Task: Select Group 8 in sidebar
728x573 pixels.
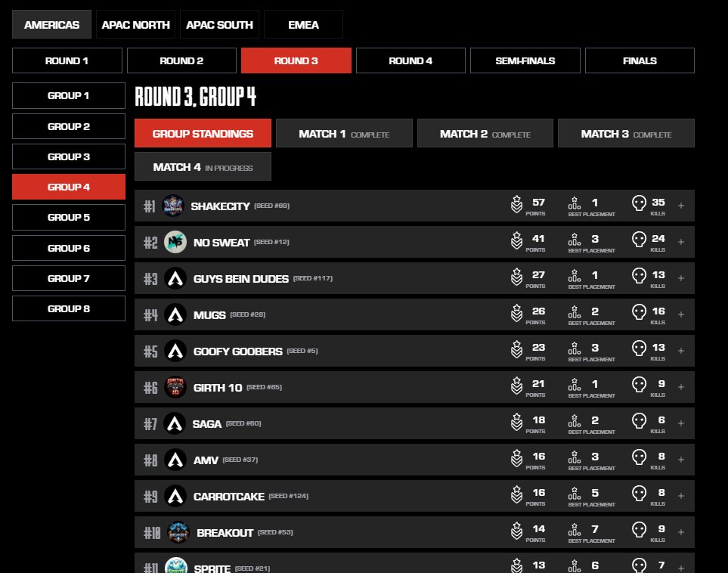Action: pyautogui.click(x=69, y=308)
